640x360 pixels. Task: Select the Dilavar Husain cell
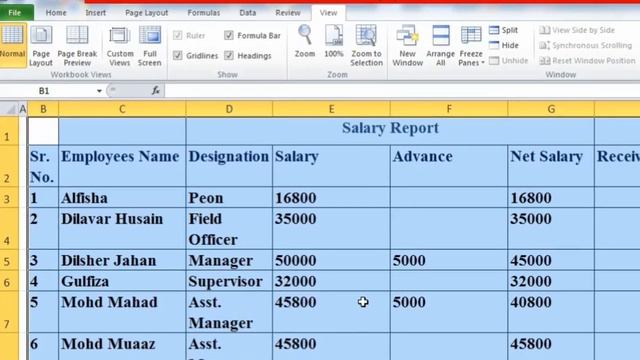pyautogui.click(x=122, y=229)
